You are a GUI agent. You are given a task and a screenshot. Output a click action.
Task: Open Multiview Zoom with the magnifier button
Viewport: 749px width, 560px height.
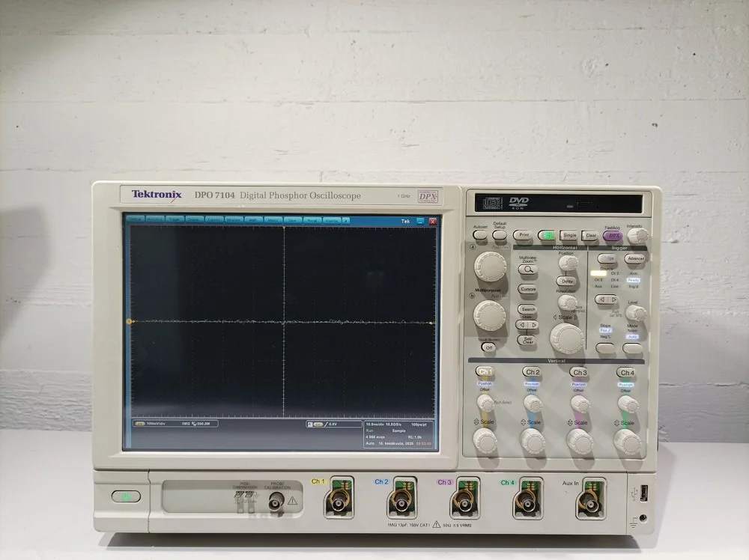click(528, 270)
